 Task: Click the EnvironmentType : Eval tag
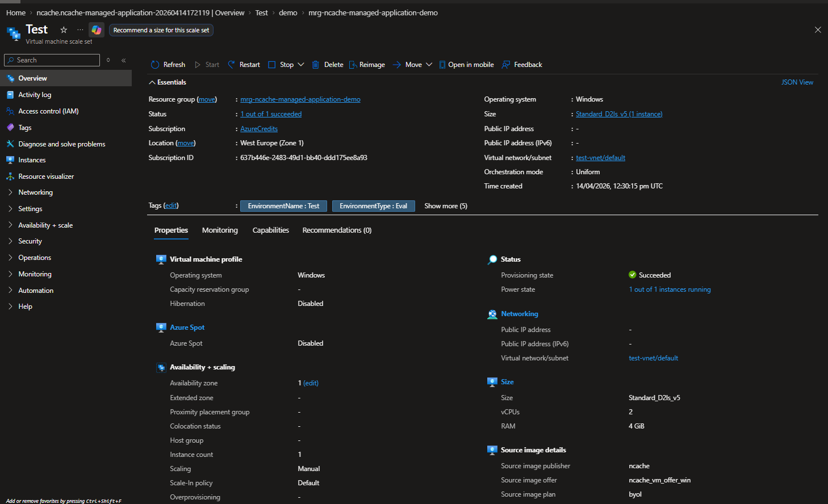coord(374,206)
